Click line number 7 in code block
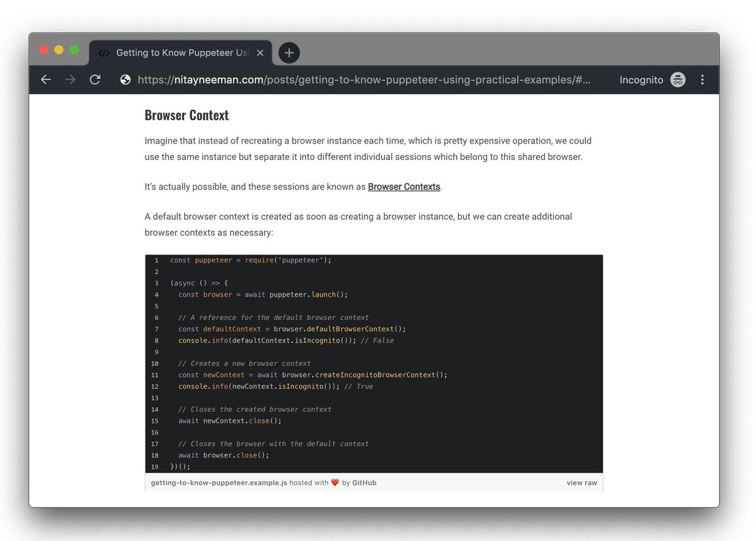 coord(156,329)
